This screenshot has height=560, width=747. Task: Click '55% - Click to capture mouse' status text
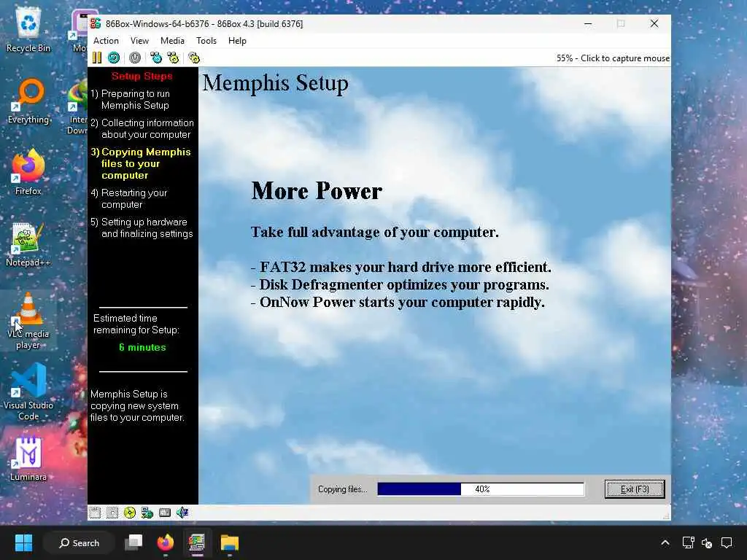point(613,58)
